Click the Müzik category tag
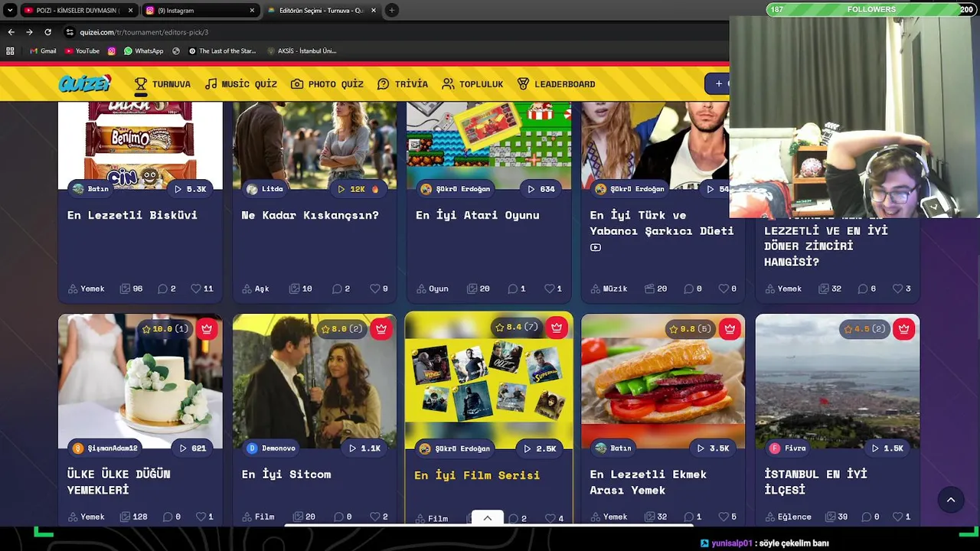 point(608,289)
